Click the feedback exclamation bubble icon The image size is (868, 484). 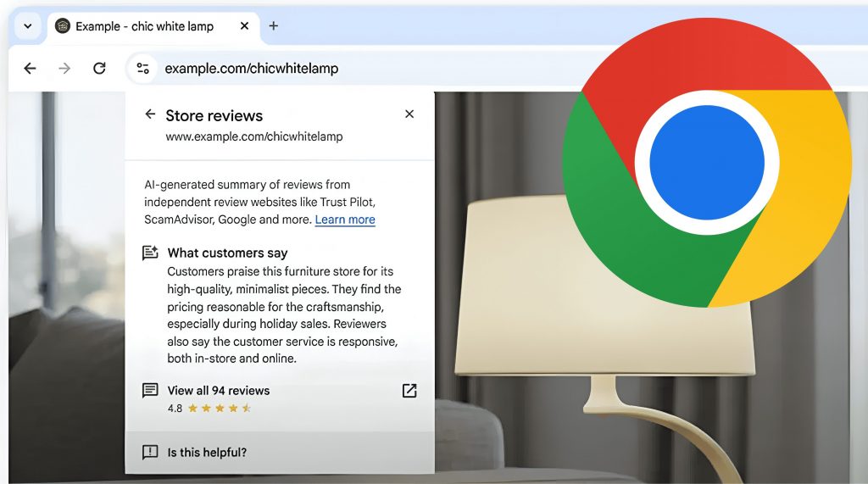point(150,453)
